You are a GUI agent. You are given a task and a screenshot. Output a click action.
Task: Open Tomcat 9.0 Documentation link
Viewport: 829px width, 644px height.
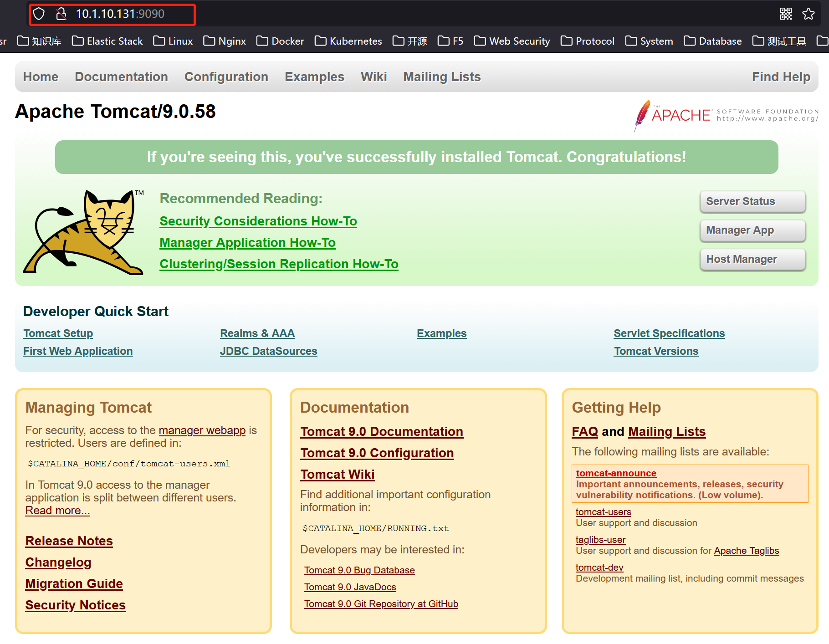click(x=382, y=432)
